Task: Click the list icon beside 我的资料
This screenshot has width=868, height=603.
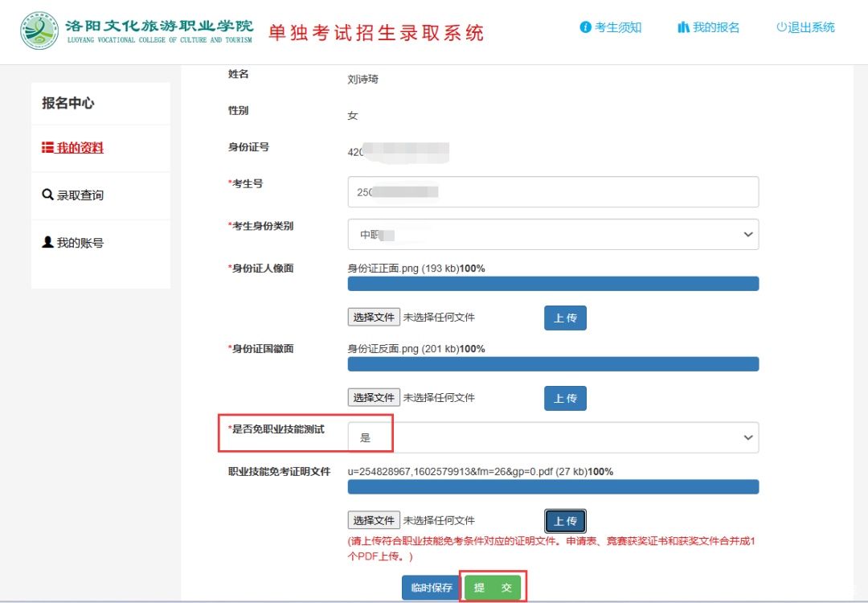Action: click(47, 148)
